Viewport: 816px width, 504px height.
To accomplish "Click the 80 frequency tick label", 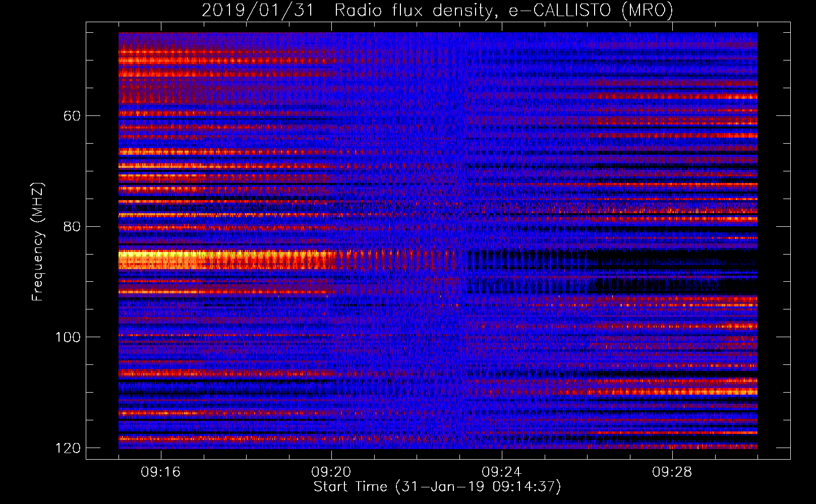I will pos(72,226).
